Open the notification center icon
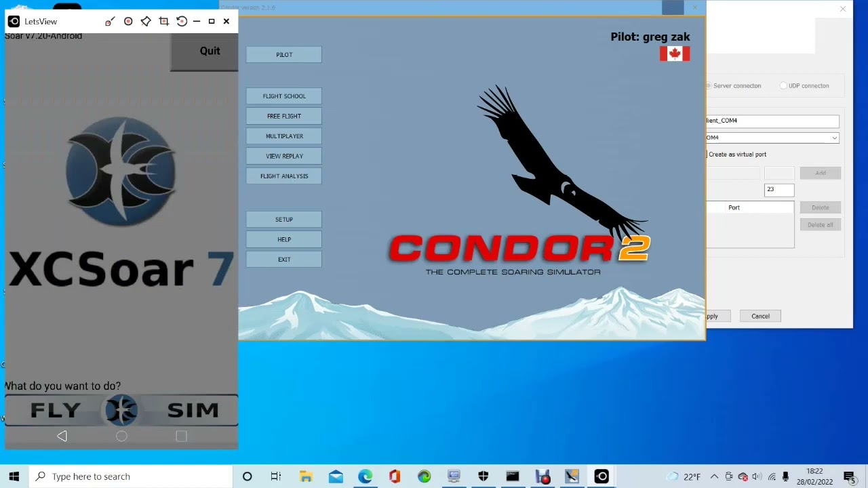This screenshot has height=488, width=868. [849, 476]
